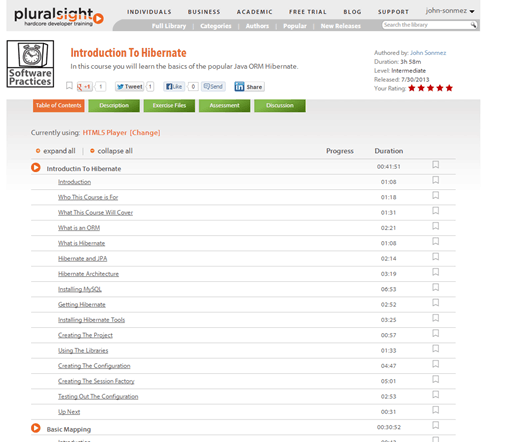
Task: Play the Introductin To Hibernate module
Action: (x=36, y=167)
